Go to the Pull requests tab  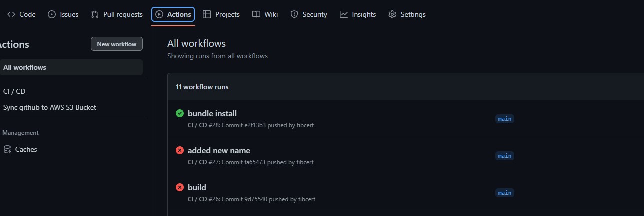click(x=117, y=14)
